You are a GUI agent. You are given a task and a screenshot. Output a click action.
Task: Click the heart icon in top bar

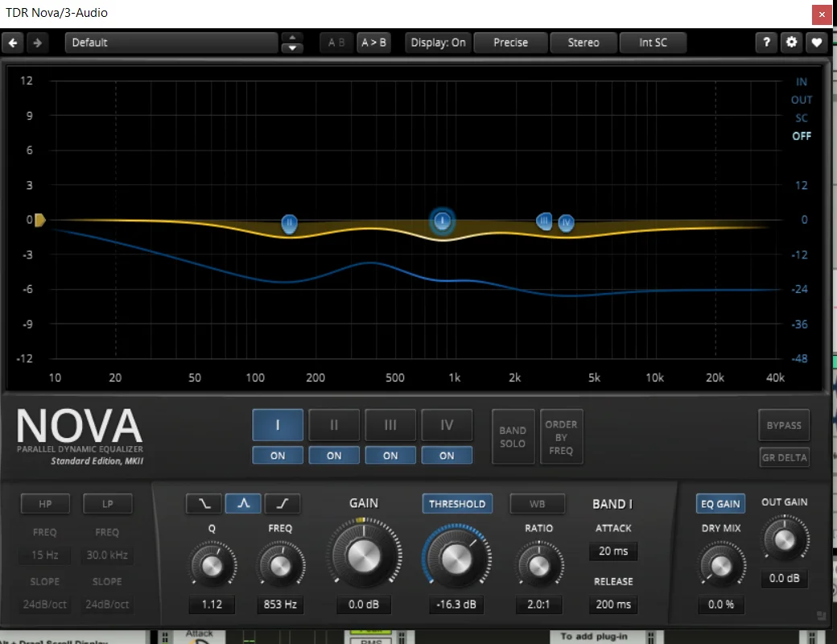pos(817,43)
